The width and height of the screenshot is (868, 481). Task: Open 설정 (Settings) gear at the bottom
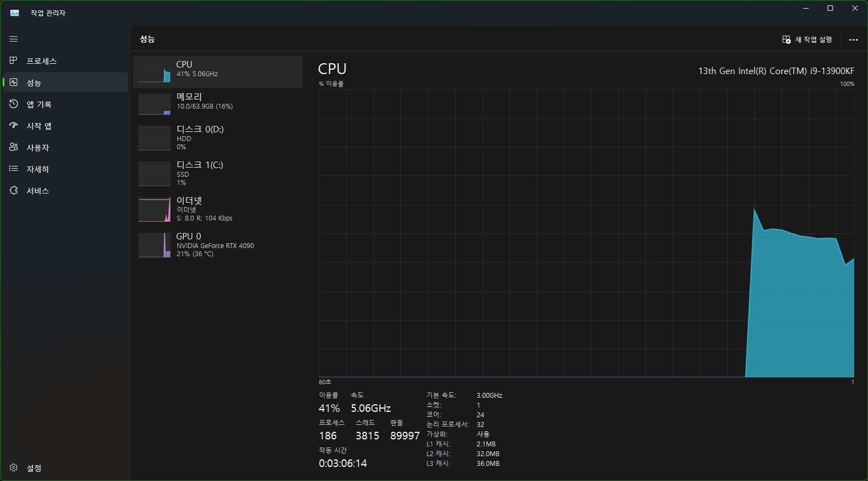(x=14, y=467)
